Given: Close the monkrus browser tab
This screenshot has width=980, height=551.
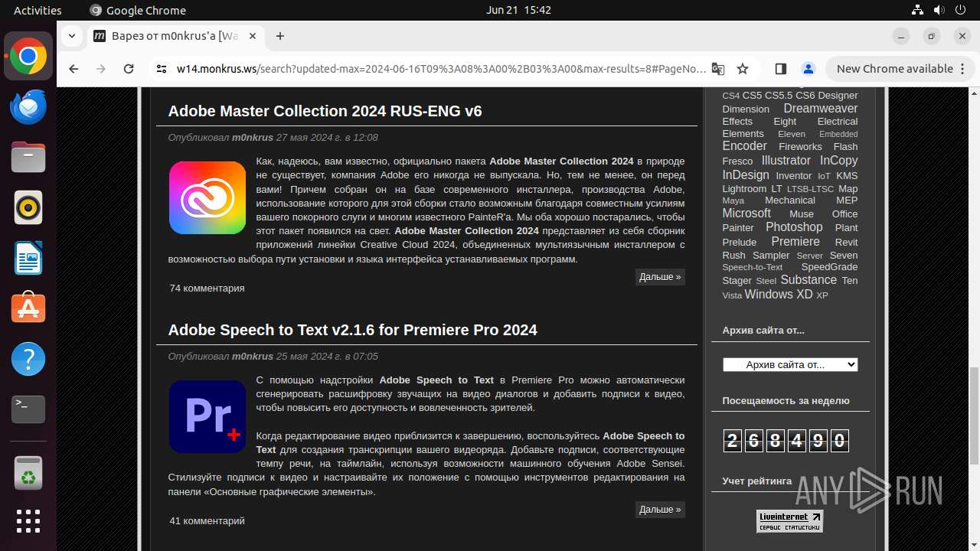Looking at the screenshot, I should pyautogui.click(x=253, y=36).
